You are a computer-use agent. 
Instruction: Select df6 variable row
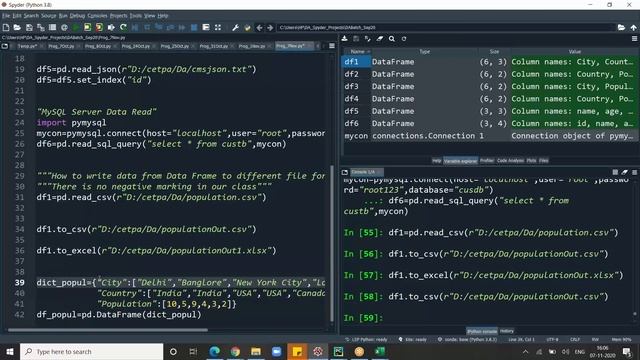coord(490,123)
